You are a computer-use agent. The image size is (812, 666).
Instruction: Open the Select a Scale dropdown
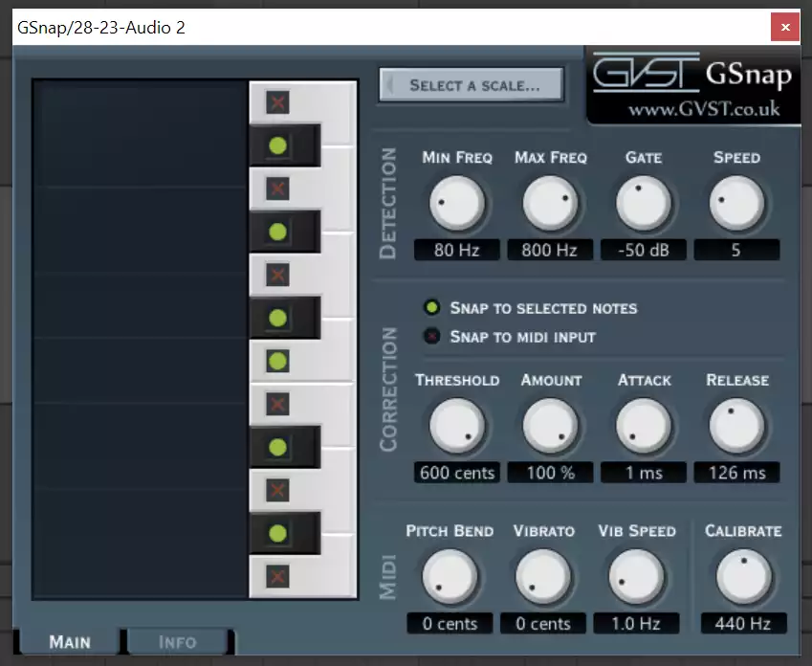tap(472, 85)
